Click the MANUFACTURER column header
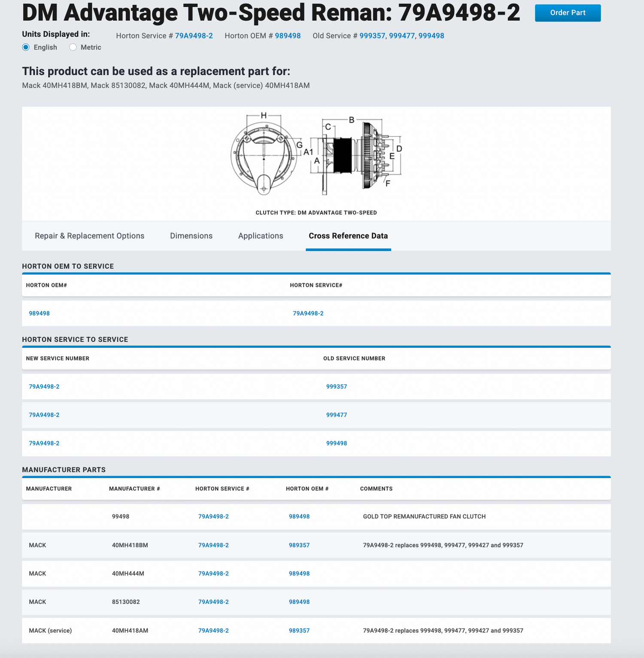This screenshot has width=644, height=658. [49, 488]
